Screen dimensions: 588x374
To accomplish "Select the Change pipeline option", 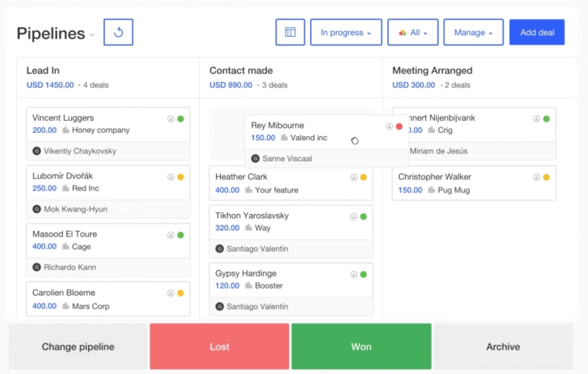I will coord(77,346).
